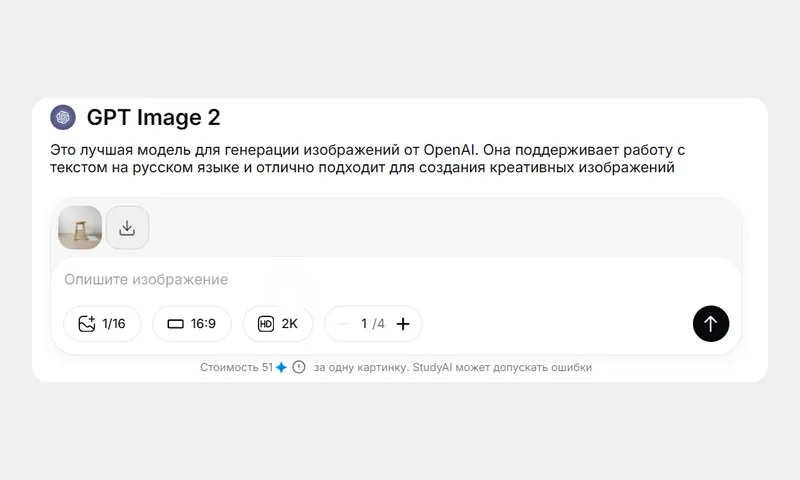Click the OpenAI logo next to GPT Image 2

[x=63, y=117]
